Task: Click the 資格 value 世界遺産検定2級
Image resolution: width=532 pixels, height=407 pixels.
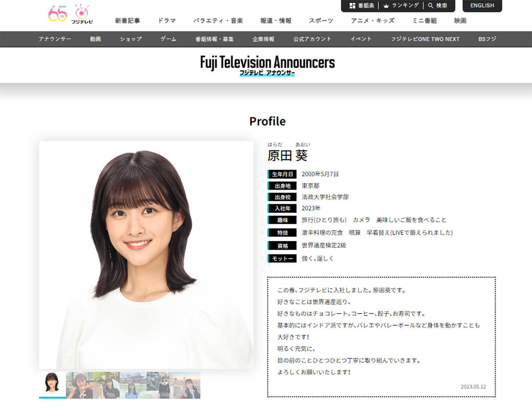Action: [324, 245]
